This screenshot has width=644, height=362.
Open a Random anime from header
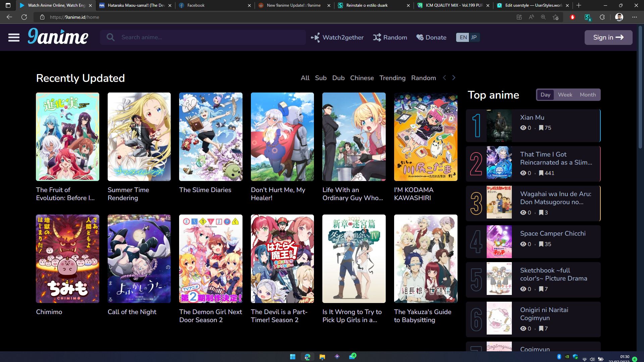click(390, 38)
